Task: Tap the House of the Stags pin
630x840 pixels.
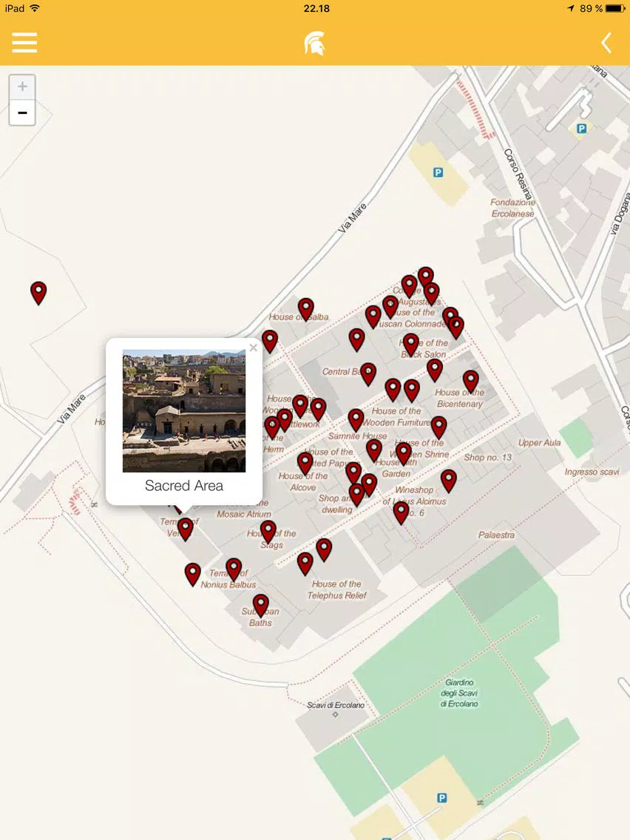Action: pos(268,532)
